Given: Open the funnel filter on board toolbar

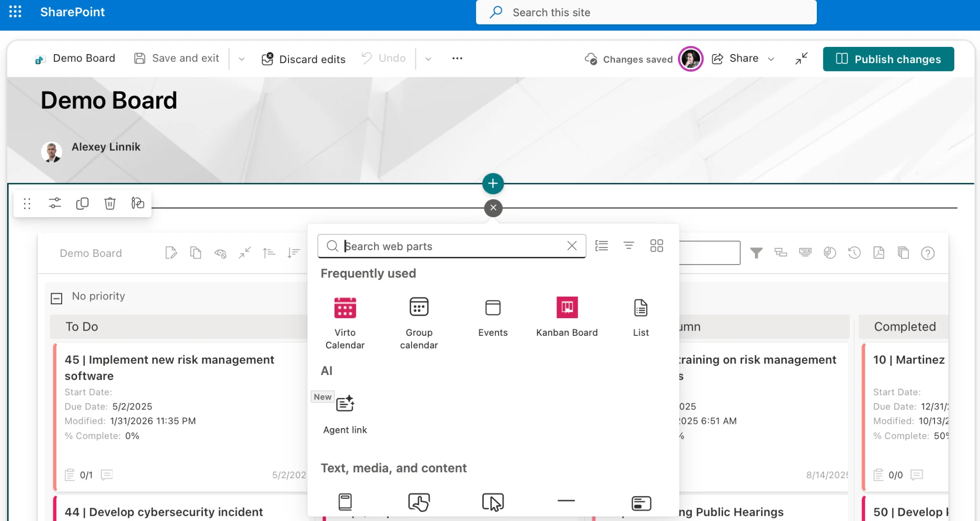Looking at the screenshot, I should pos(756,253).
